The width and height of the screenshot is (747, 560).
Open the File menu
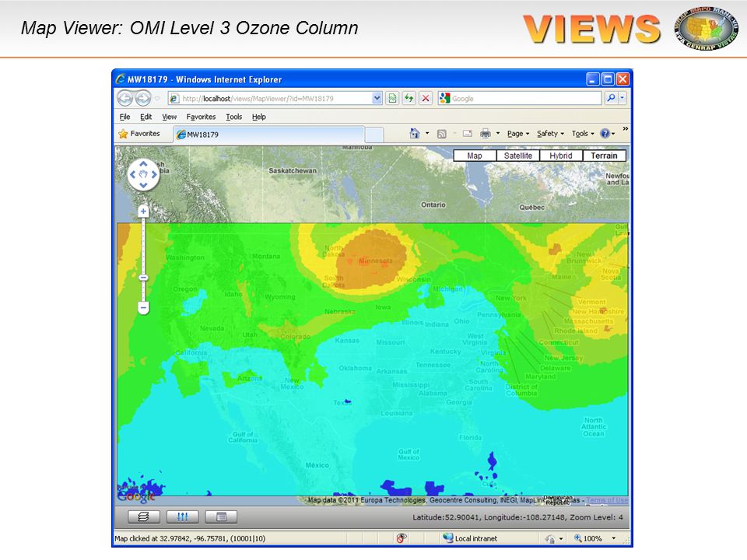(x=124, y=117)
